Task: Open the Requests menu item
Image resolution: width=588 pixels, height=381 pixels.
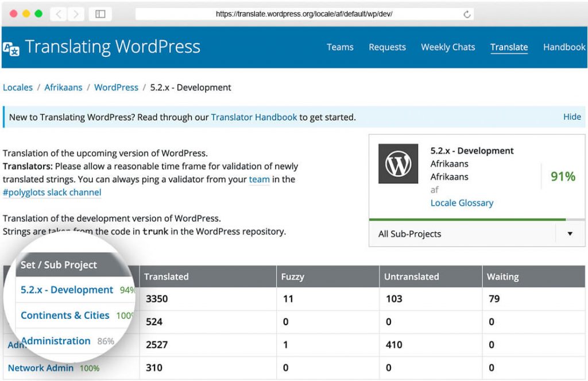Action: pos(387,47)
